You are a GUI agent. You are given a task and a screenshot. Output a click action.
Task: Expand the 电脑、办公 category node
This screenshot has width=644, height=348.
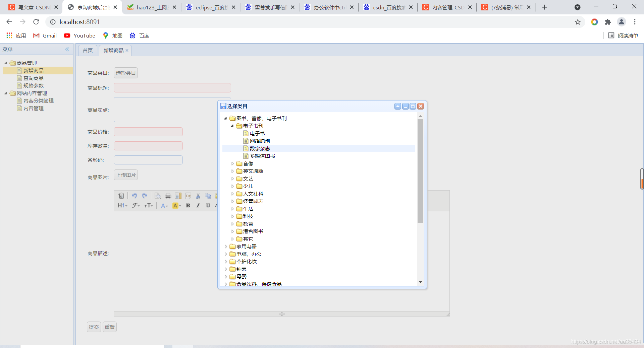[x=226, y=254]
